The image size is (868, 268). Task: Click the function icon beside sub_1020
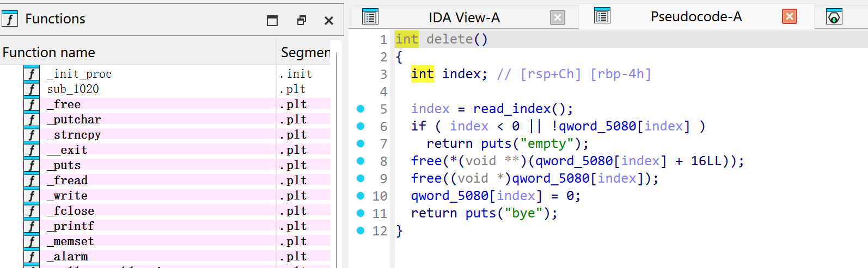(32, 89)
